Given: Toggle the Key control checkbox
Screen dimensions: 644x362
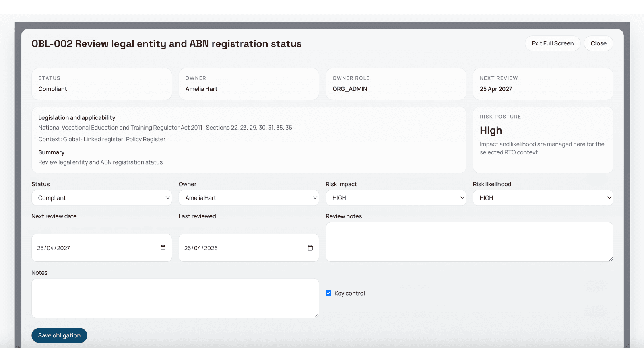Looking at the screenshot, I should [x=328, y=293].
